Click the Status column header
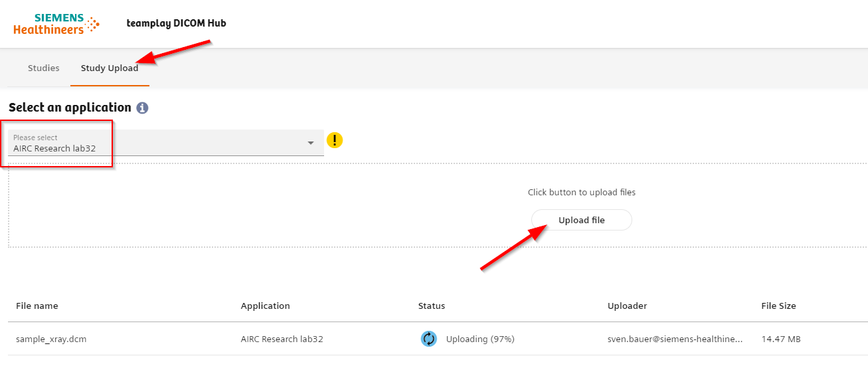This screenshot has width=868, height=370. [x=432, y=306]
